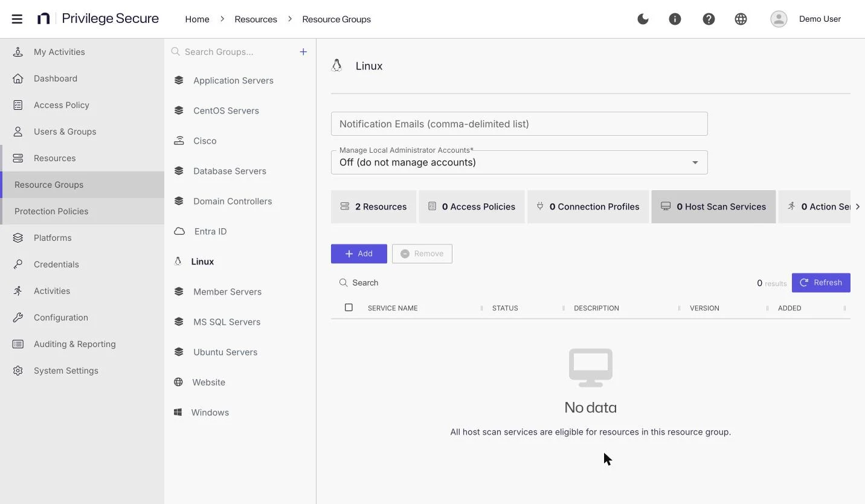Open the help question mark icon
Screen dimensions: 865x504
pos(709,19)
